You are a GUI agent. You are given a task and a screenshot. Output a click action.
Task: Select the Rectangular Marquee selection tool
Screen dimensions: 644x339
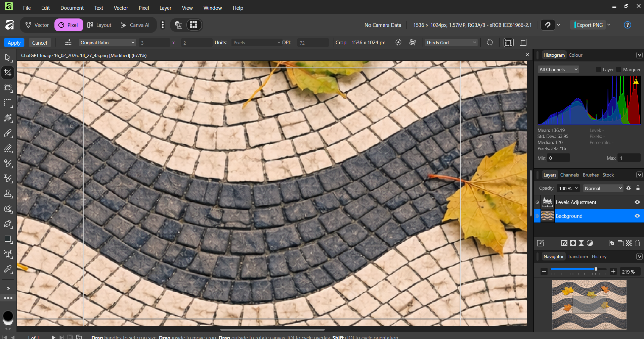pyautogui.click(x=8, y=103)
